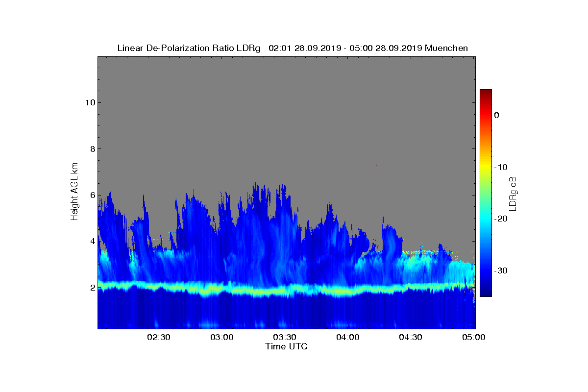Click the '02:30' time axis label

point(158,337)
